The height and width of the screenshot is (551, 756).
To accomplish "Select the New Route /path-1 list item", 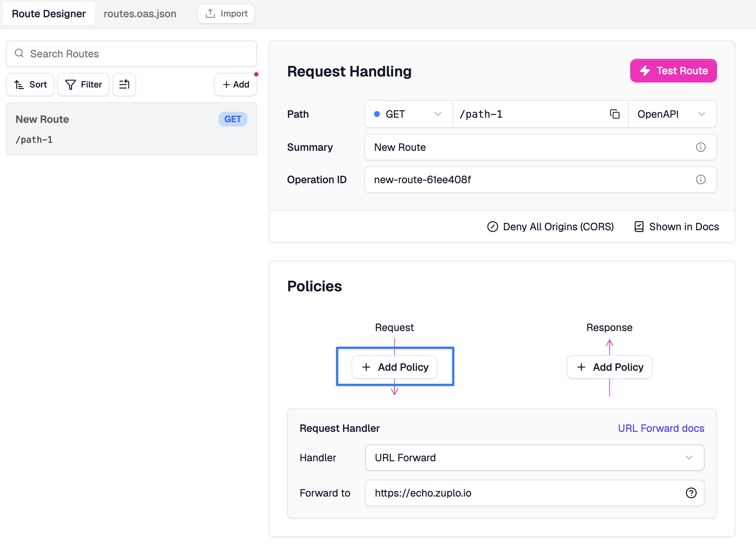I will (x=131, y=129).
